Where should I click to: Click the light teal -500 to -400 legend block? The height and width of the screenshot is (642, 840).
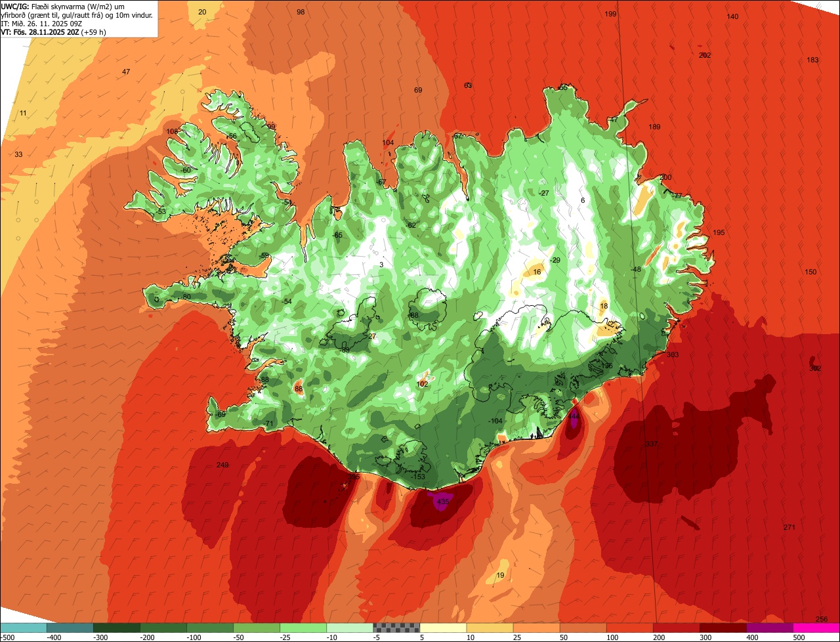(23, 628)
